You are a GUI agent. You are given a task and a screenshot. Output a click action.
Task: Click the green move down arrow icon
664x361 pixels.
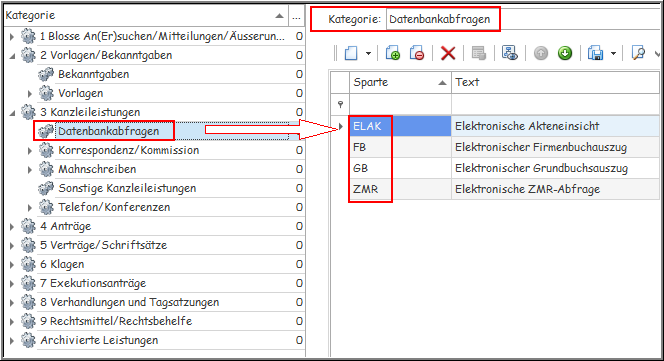click(565, 53)
